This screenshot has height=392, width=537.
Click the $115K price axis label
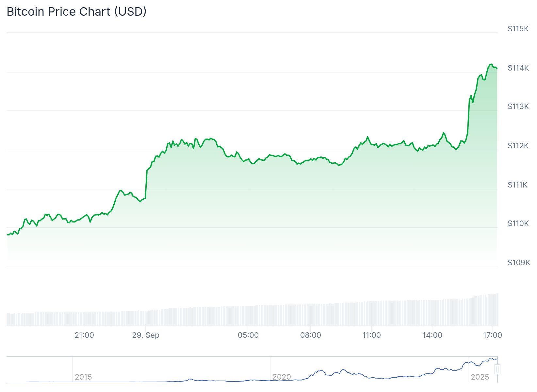click(x=518, y=29)
